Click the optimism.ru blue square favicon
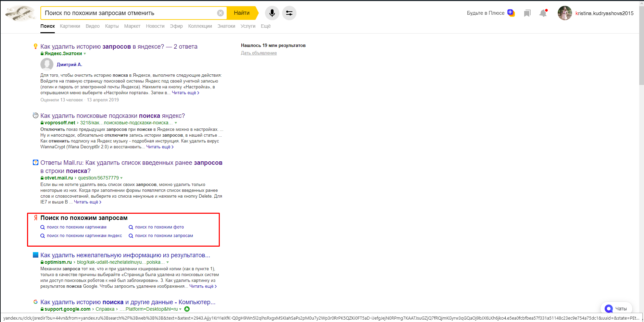The height and width of the screenshot is (322, 644). [35, 255]
